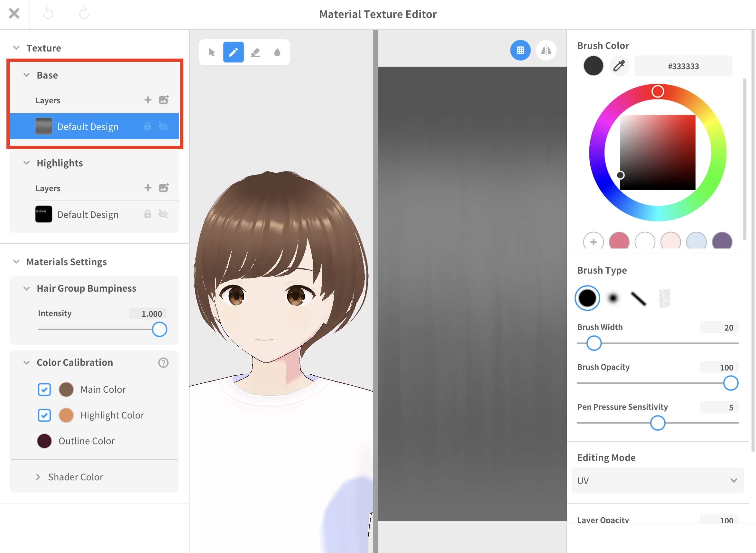Open the Highlight Color swatch
The height and width of the screenshot is (553, 756).
coord(66,416)
